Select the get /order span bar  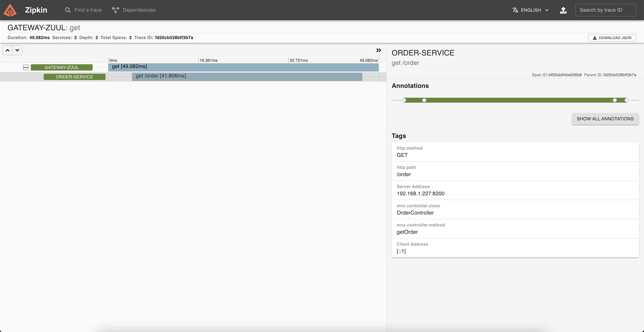pyautogui.click(x=247, y=76)
